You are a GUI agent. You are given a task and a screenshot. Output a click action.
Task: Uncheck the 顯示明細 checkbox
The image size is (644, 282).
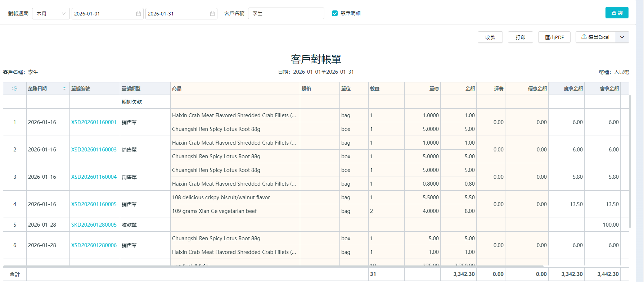[335, 13]
